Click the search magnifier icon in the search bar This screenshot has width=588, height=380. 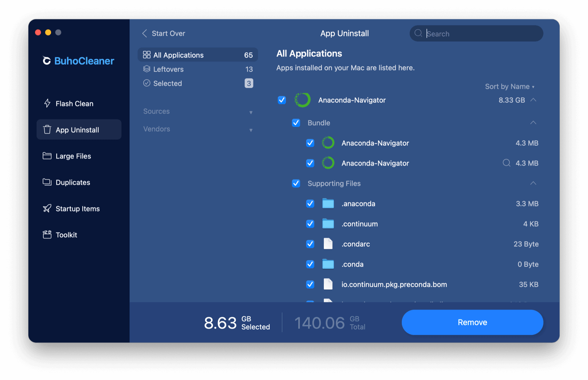point(418,33)
